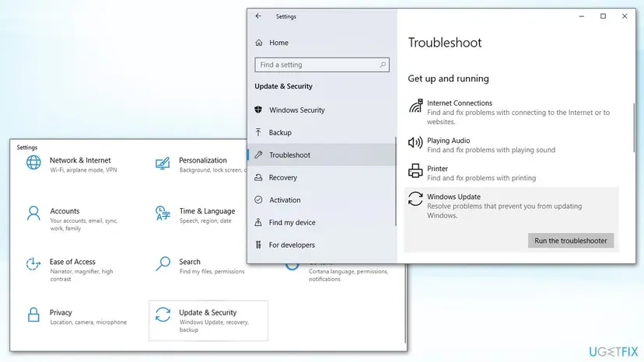Click 'Wi-Fi, airplane mode, VPN' description text
The width and height of the screenshot is (644, 362).
pyautogui.click(x=83, y=170)
